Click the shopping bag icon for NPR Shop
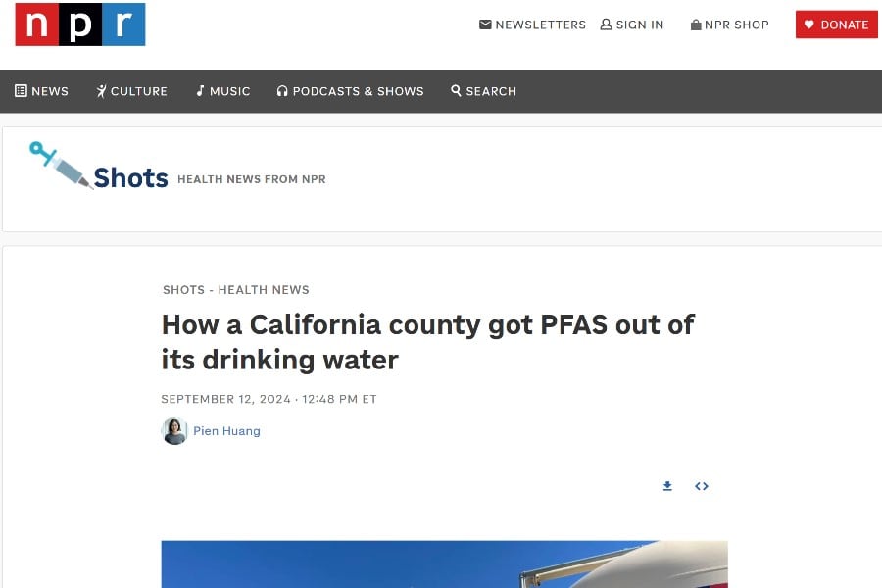 coord(696,24)
